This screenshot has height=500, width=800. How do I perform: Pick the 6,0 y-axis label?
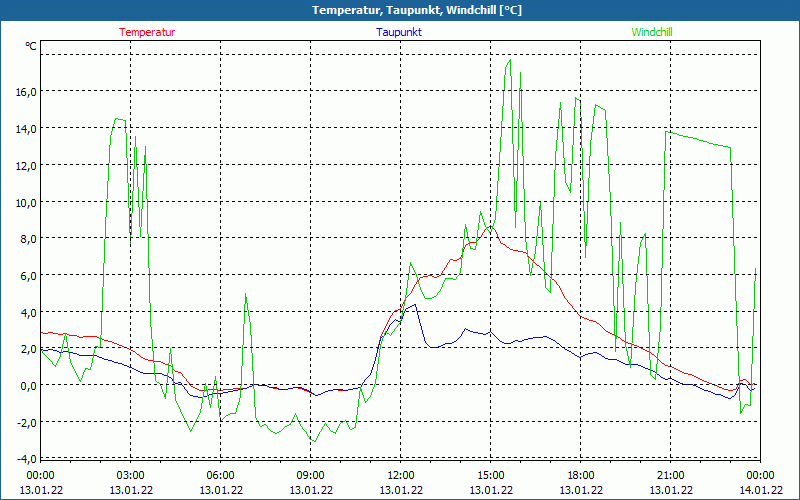click(x=27, y=275)
